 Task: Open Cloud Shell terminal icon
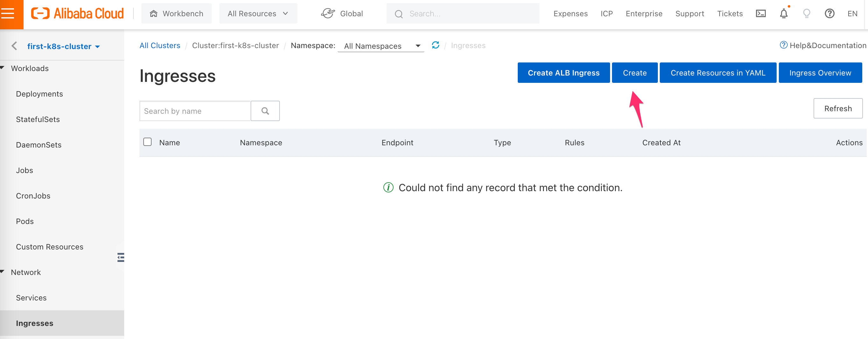[x=761, y=13]
